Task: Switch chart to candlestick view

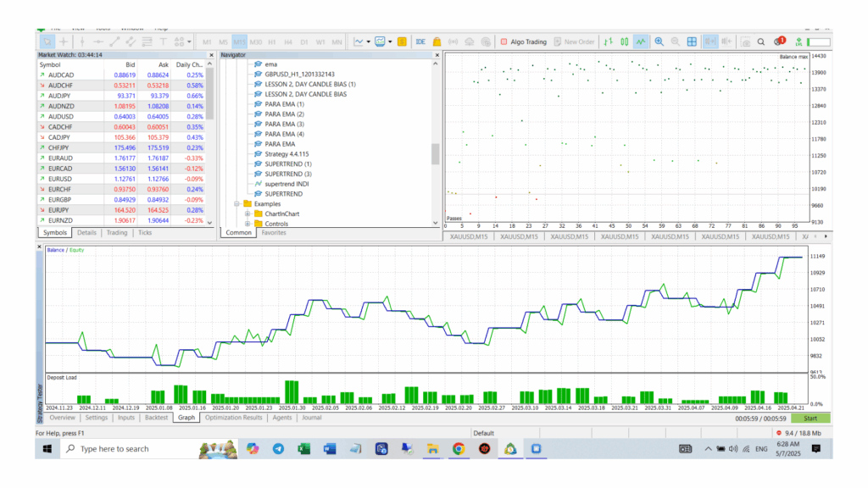Action: coord(625,42)
